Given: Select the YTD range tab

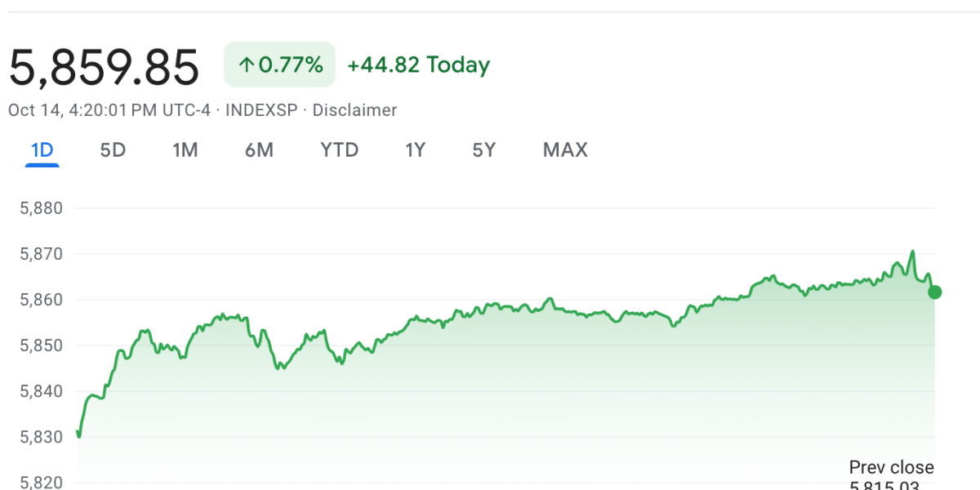Looking at the screenshot, I should coord(339,150).
